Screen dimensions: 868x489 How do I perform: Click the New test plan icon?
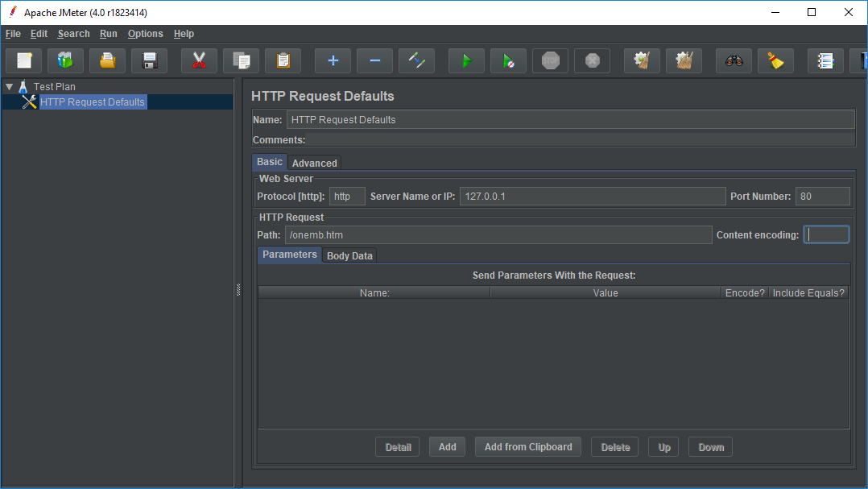coord(24,60)
